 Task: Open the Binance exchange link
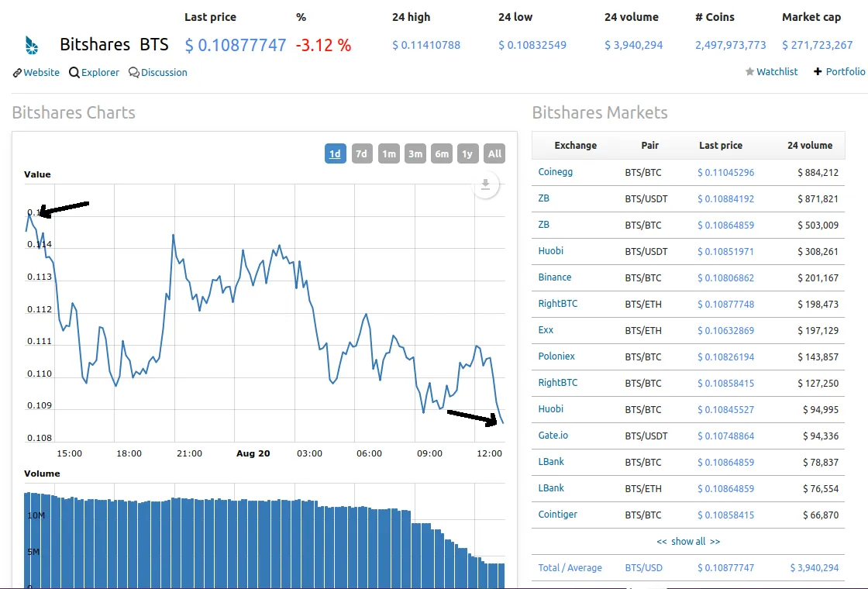click(555, 277)
